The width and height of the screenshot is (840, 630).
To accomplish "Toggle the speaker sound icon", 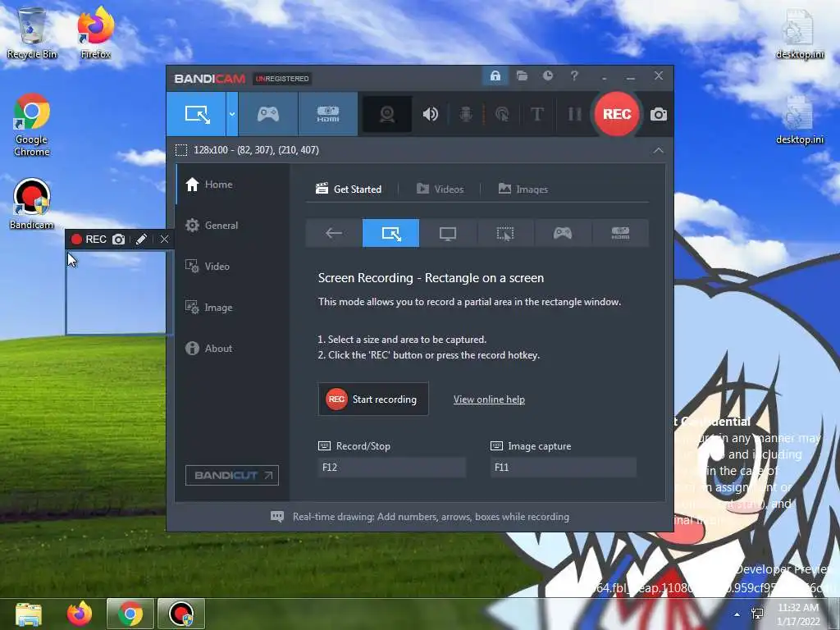I will pyautogui.click(x=430, y=114).
